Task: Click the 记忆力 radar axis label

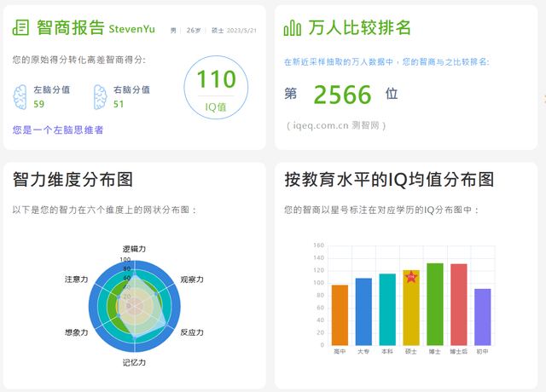Action: tap(134, 362)
